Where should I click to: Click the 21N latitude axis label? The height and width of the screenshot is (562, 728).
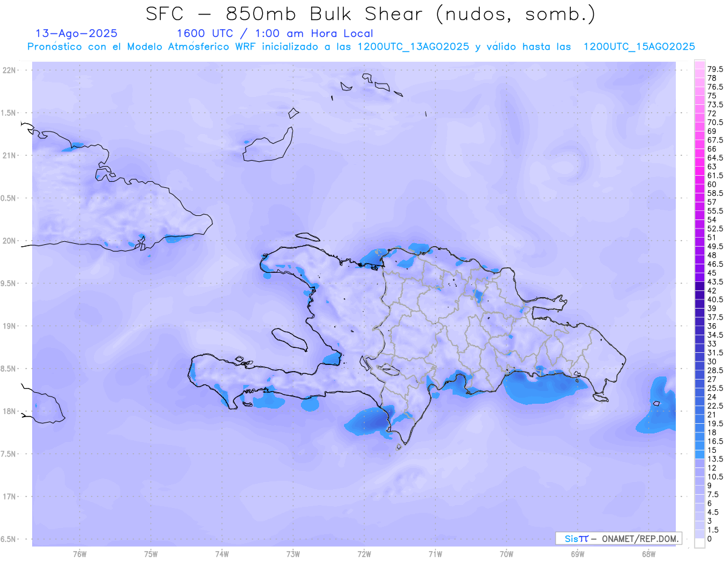9,155
